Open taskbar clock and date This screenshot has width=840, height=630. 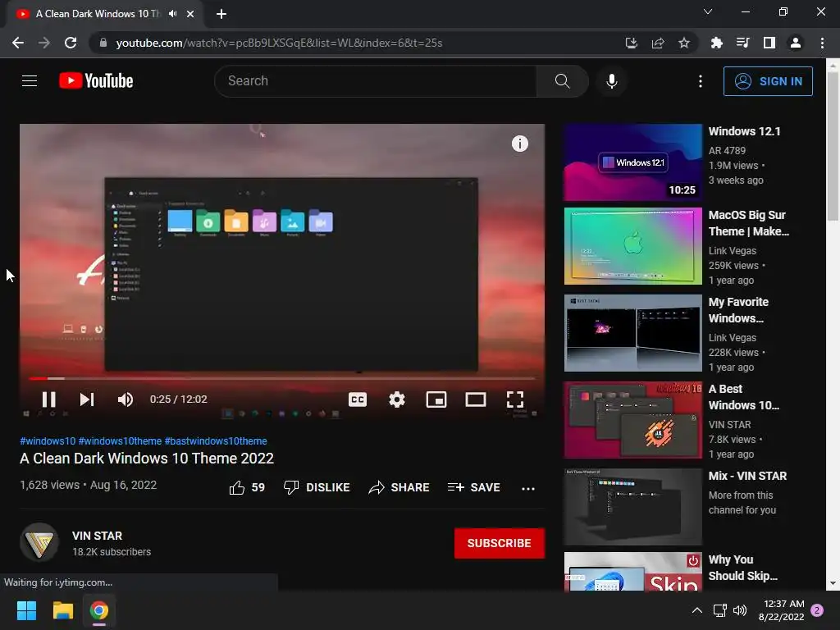(781, 610)
